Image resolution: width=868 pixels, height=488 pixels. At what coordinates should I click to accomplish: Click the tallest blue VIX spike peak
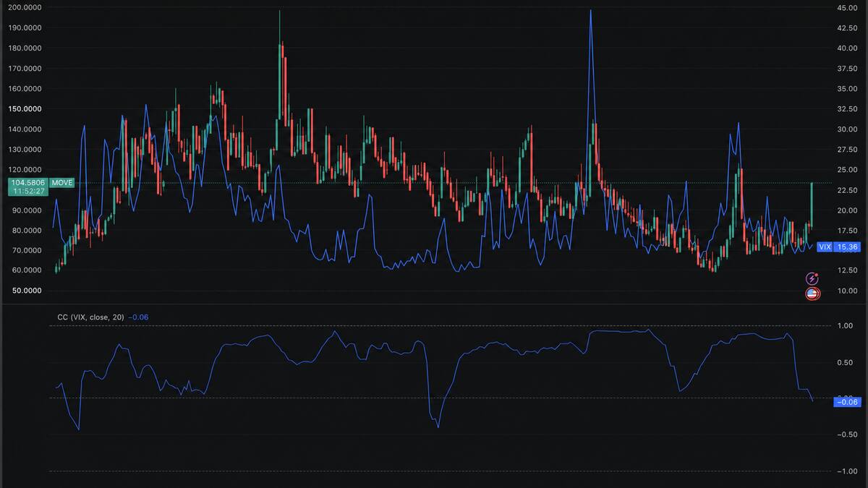point(591,11)
